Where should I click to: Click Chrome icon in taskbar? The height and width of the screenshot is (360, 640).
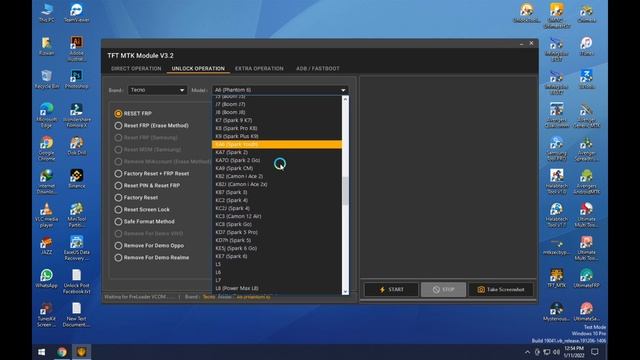[62, 352]
